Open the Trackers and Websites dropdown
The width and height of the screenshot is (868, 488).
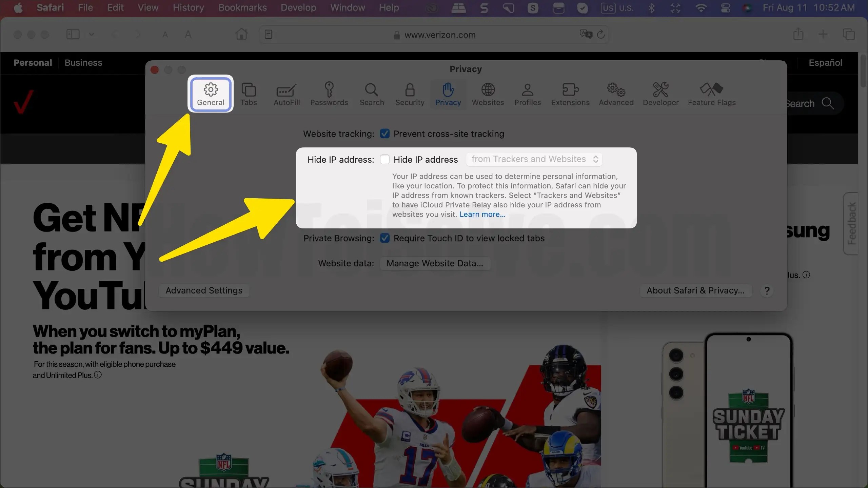pos(534,159)
